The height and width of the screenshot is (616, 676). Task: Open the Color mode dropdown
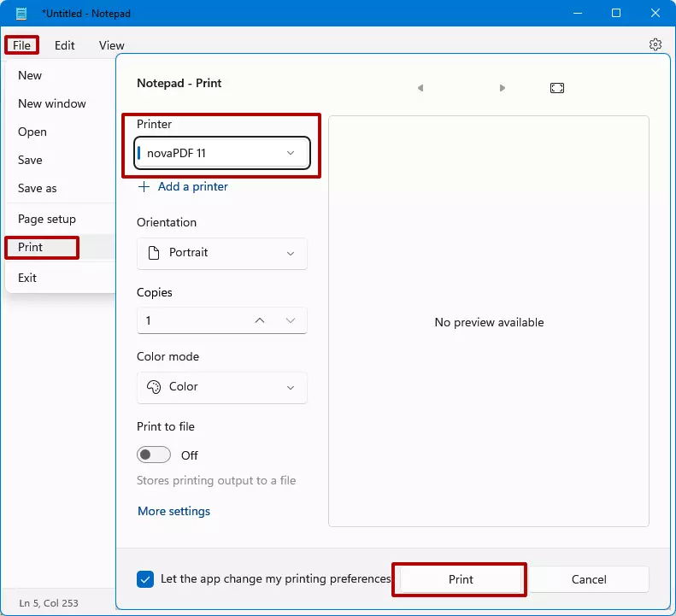(x=222, y=387)
